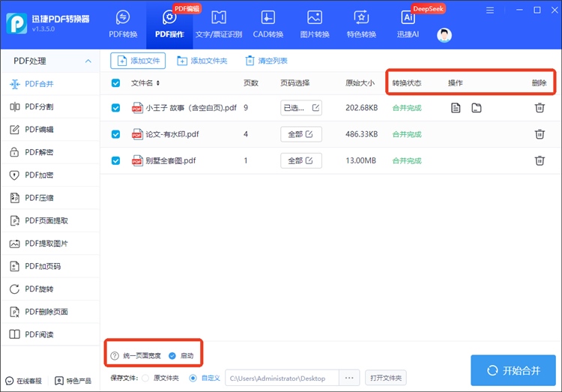This screenshot has height=392, width=562.
Task: Select PDF加密 in the sidebar
Action: tap(50, 175)
